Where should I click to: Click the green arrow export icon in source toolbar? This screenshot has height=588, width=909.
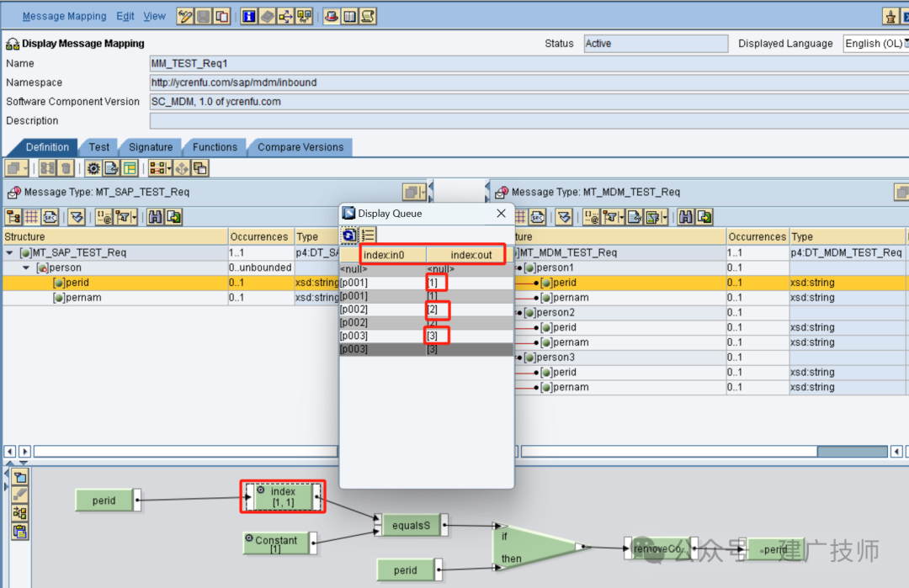coord(173,217)
